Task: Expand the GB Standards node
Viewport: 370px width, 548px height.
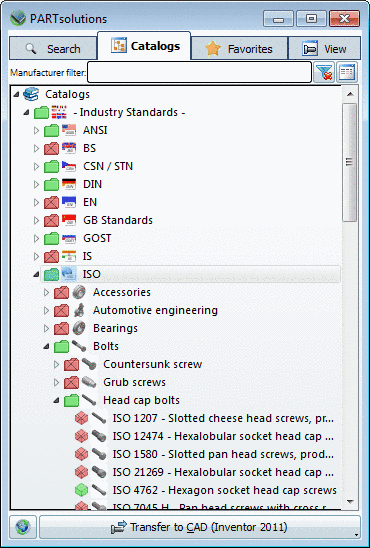Action: [36, 221]
